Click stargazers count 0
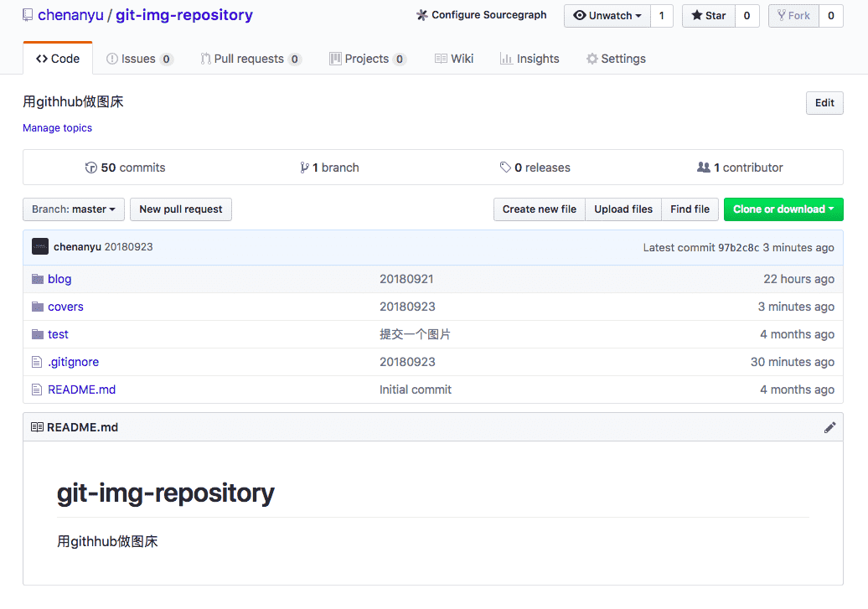 coord(747,16)
